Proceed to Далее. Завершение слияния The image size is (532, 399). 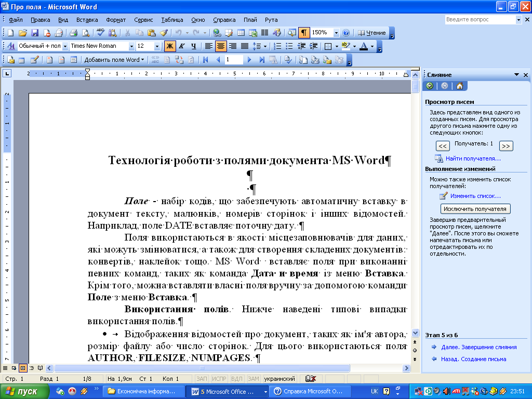click(x=478, y=347)
